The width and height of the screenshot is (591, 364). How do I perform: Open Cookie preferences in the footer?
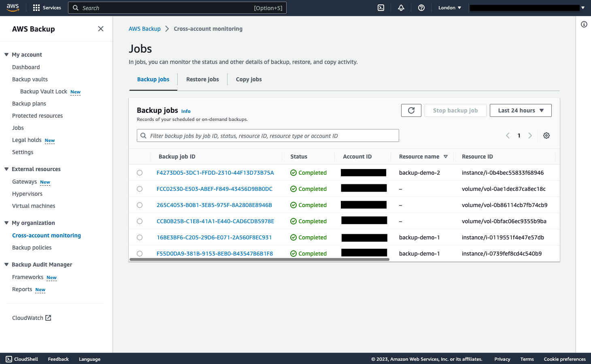click(565, 359)
